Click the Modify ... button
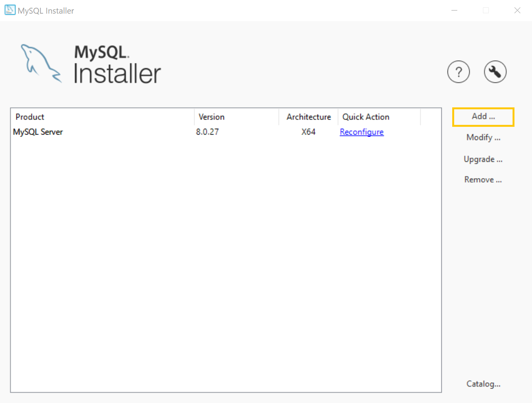 [x=483, y=137]
